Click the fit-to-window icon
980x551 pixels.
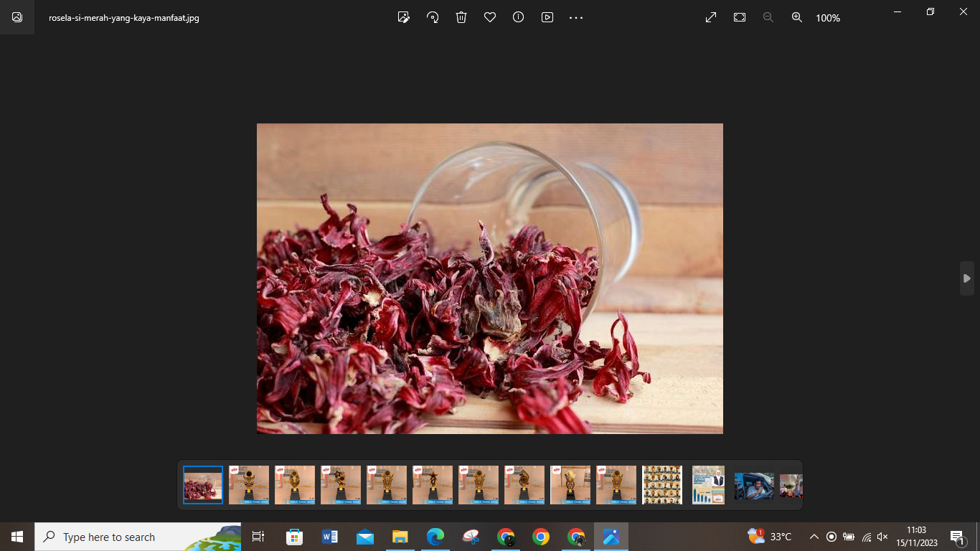740,17
